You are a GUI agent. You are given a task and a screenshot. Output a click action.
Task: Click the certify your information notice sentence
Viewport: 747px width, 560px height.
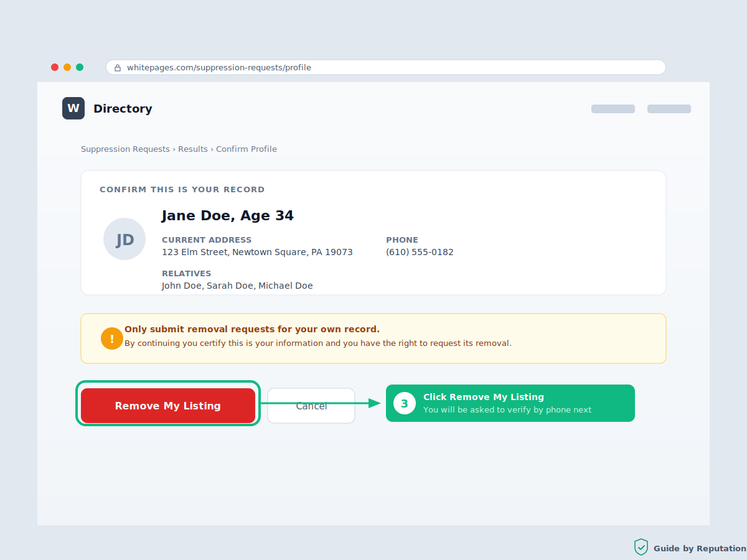coord(318,343)
